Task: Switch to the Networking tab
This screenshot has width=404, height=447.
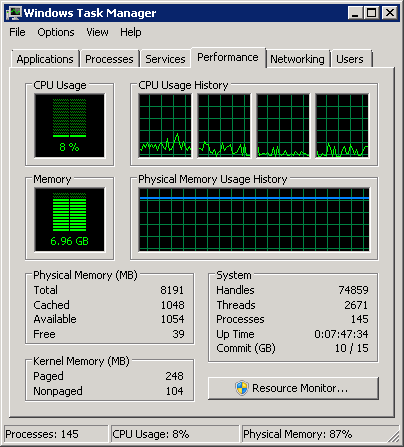Action: click(297, 59)
